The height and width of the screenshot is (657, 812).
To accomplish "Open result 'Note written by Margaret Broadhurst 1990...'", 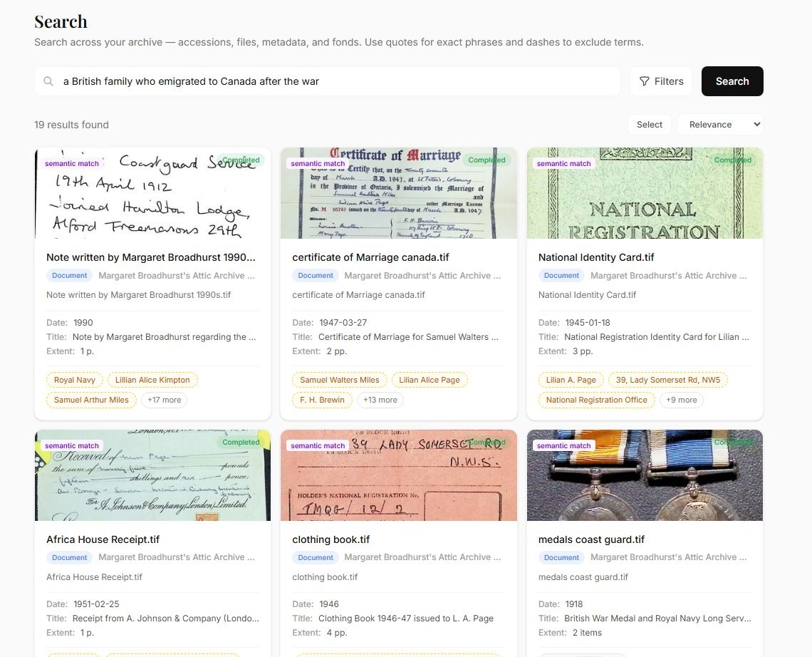I will tap(151, 257).
